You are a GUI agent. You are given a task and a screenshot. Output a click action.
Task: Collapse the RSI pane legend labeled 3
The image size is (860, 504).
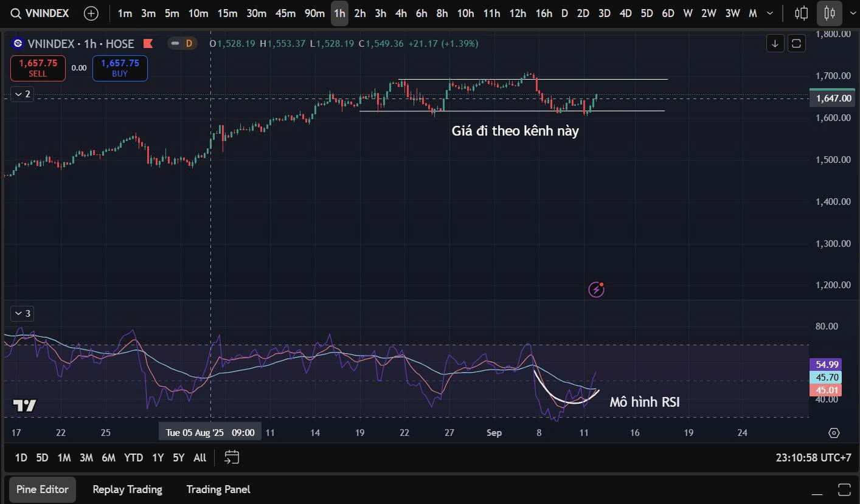[23, 313]
